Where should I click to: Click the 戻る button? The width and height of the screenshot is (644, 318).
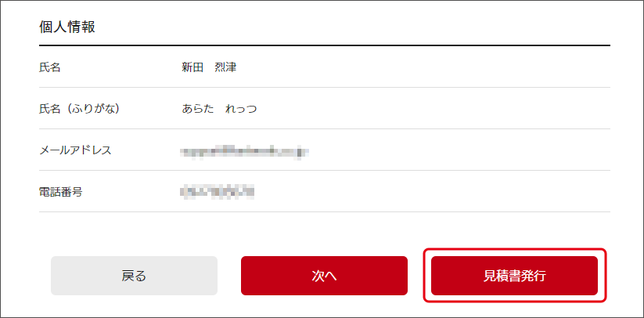click(x=134, y=276)
